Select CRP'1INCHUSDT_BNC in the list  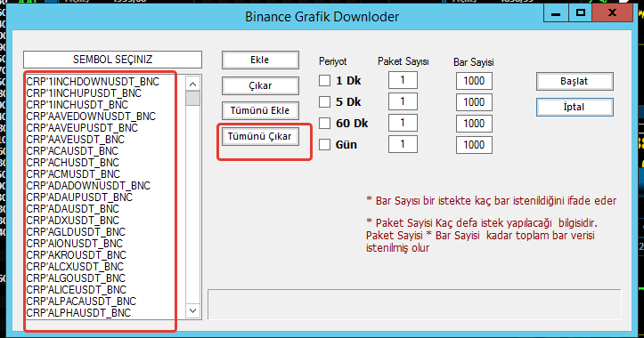pyautogui.click(x=77, y=105)
